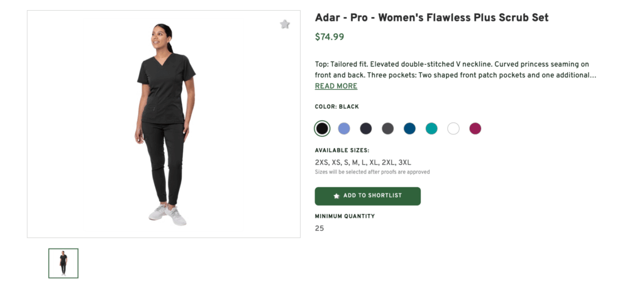Pick the teal color swatch

pyautogui.click(x=431, y=129)
